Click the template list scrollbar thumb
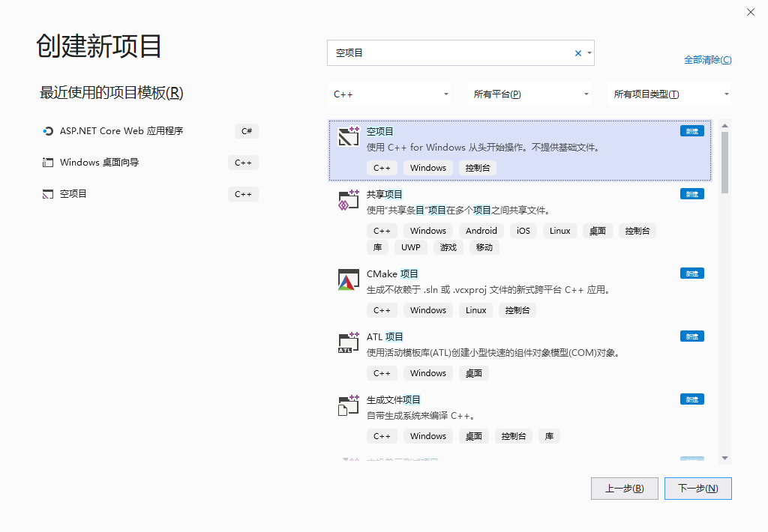The image size is (768, 532). click(x=725, y=163)
